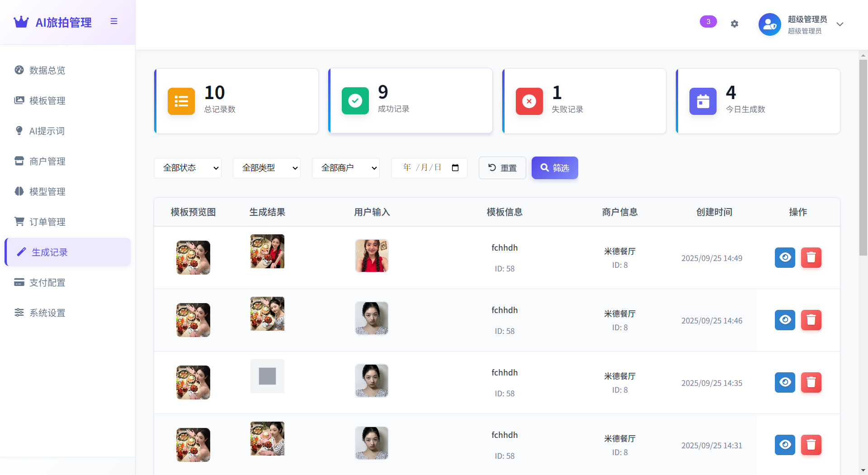The width and height of the screenshot is (868, 475).
Task: Click the 筛选 filter button
Action: (555, 167)
